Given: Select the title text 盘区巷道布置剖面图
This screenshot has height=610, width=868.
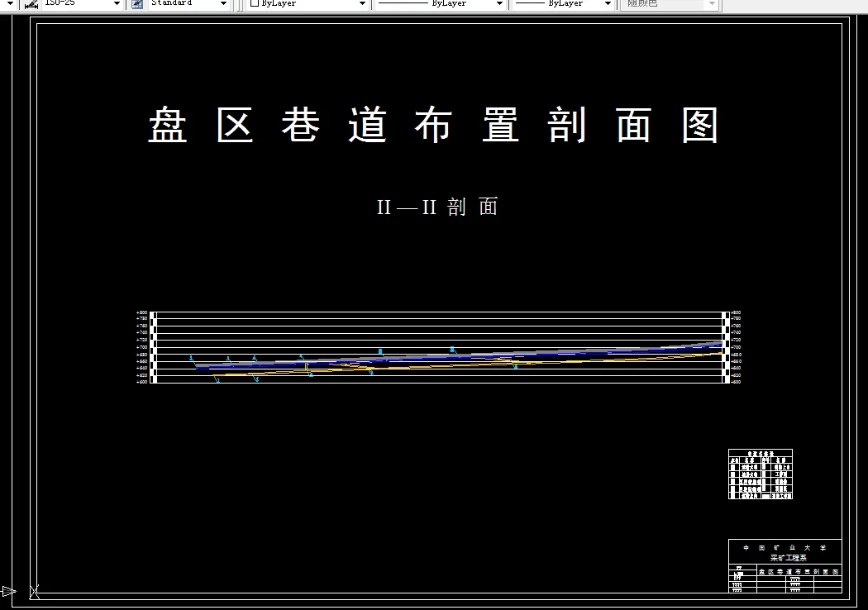Looking at the screenshot, I should pos(434,126).
